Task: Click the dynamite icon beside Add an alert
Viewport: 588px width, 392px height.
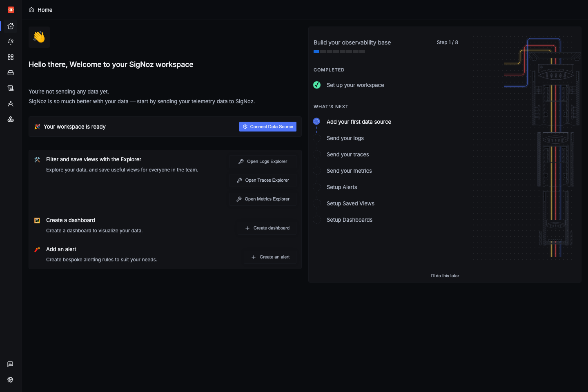Action: tap(37, 249)
